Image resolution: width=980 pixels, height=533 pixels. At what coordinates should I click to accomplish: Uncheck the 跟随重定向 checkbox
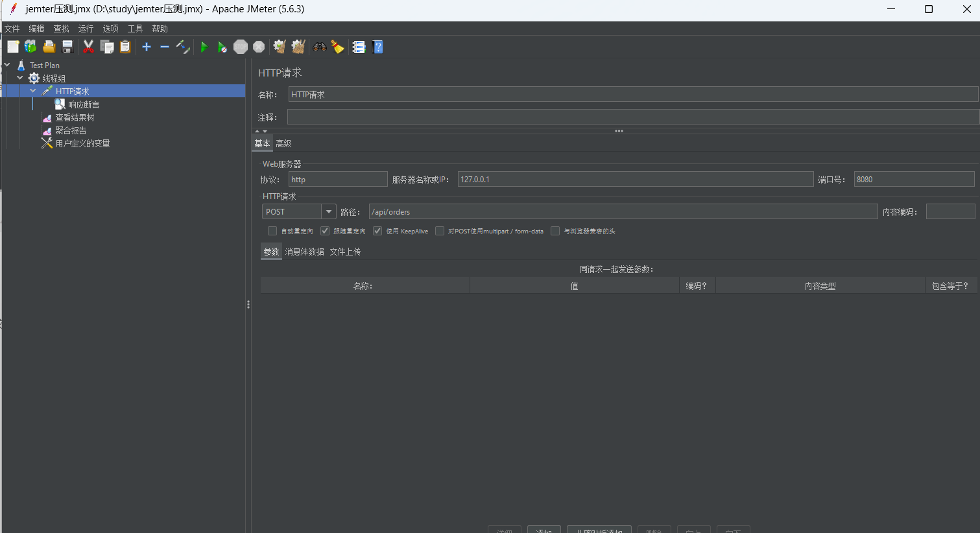[x=325, y=231]
